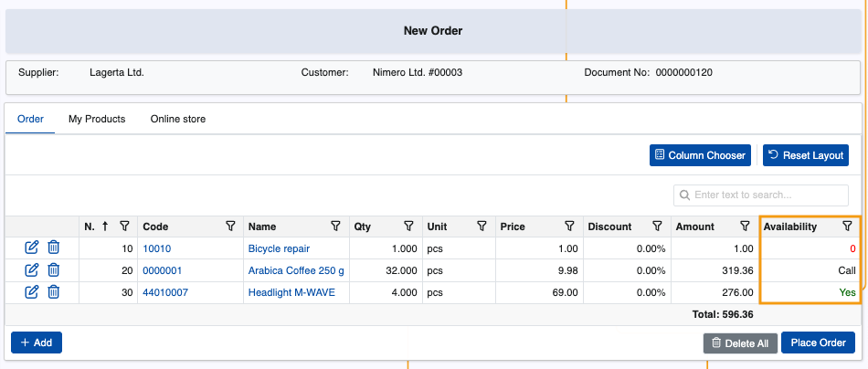This screenshot has height=369, width=868.
Task: Sort by the Price column header
Action: (x=513, y=227)
